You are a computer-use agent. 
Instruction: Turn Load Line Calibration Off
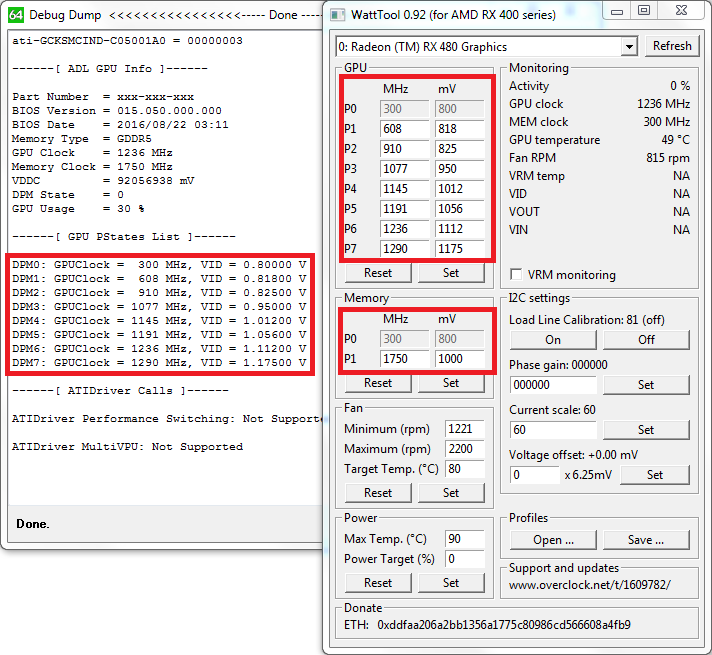(x=646, y=339)
